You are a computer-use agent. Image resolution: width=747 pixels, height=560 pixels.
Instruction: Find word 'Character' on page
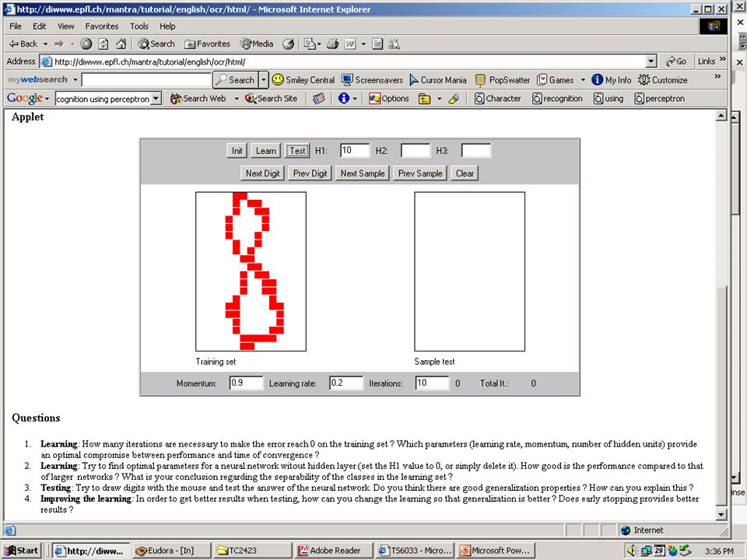(497, 99)
